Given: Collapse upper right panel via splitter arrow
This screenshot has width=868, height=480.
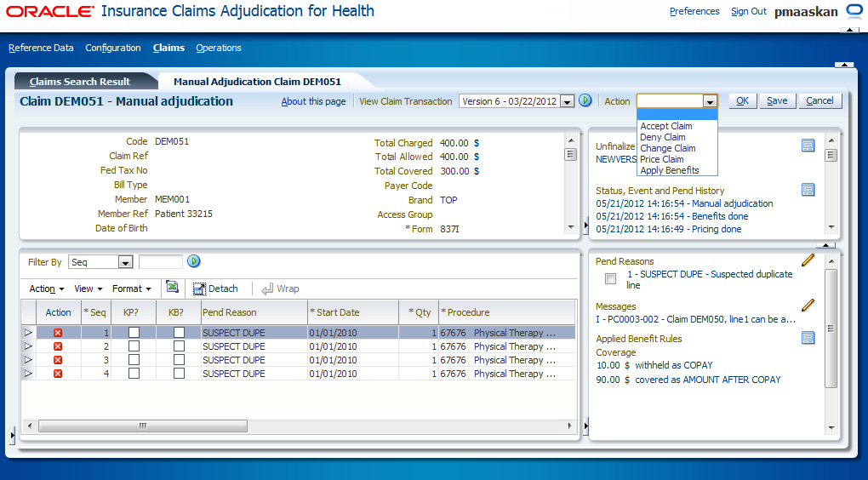Looking at the screenshot, I should 825,245.
